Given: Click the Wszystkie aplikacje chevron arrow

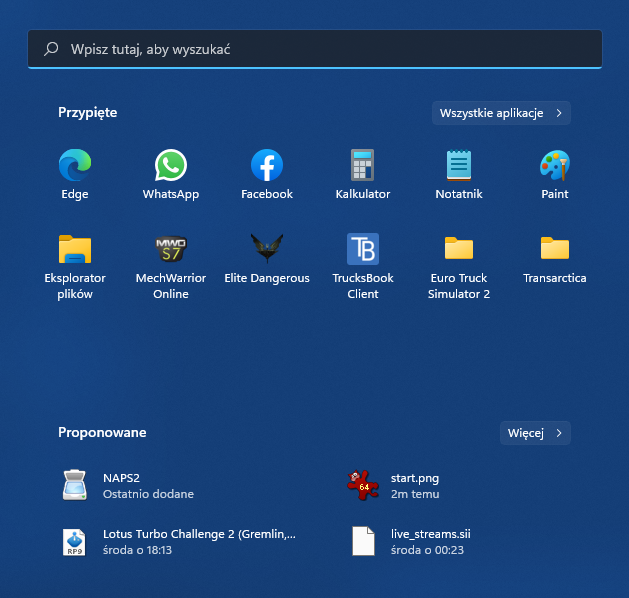Looking at the screenshot, I should (559, 113).
